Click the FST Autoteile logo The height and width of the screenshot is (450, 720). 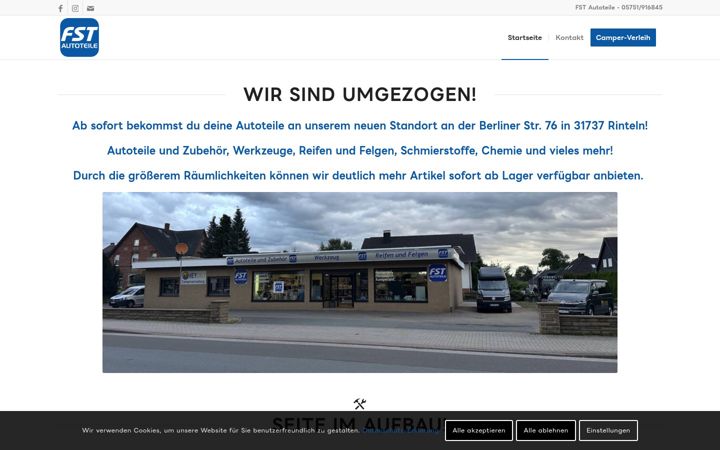coord(79,38)
